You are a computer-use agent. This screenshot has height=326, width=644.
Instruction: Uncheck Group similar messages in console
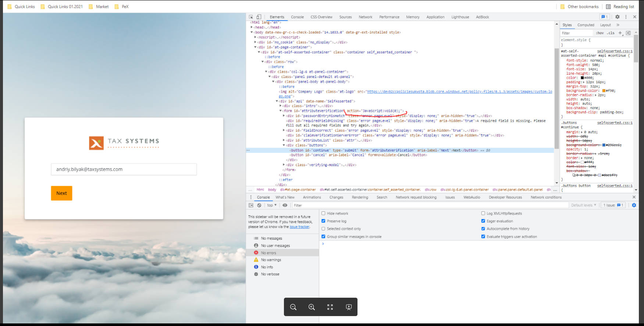point(323,237)
